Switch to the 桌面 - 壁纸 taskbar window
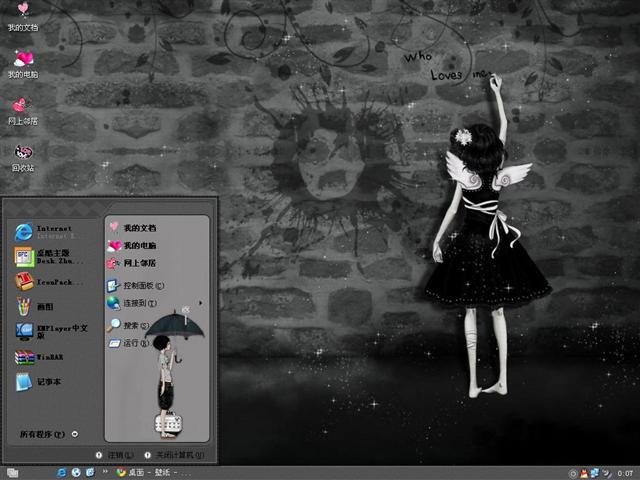 (x=150, y=472)
